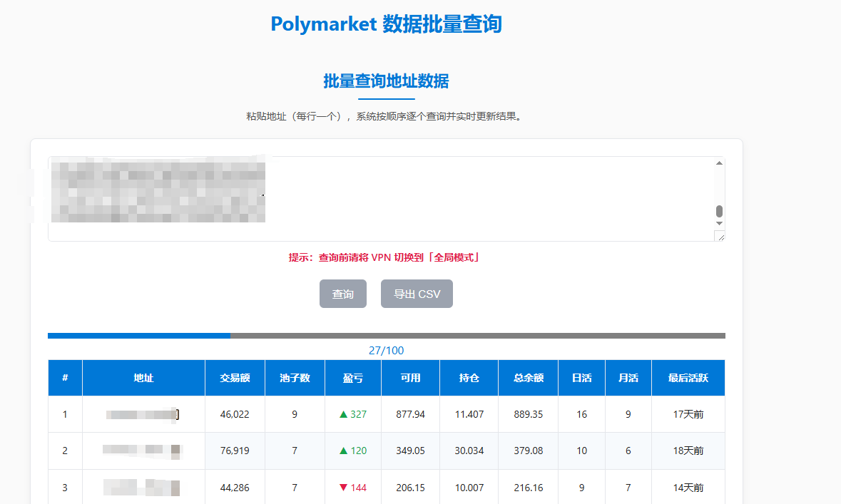Click the 76,919 trade volume cell
The image size is (841, 504).
(235, 451)
